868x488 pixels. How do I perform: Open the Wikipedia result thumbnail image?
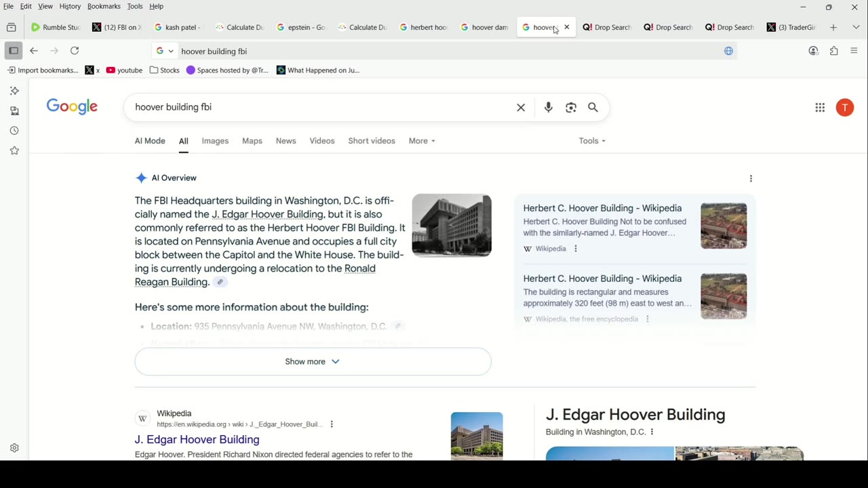point(477,436)
